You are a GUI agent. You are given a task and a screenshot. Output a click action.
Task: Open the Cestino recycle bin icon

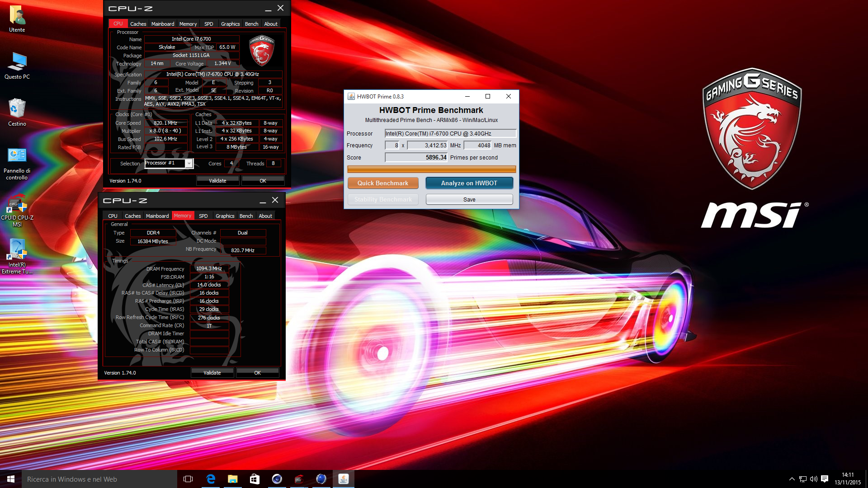17,113
